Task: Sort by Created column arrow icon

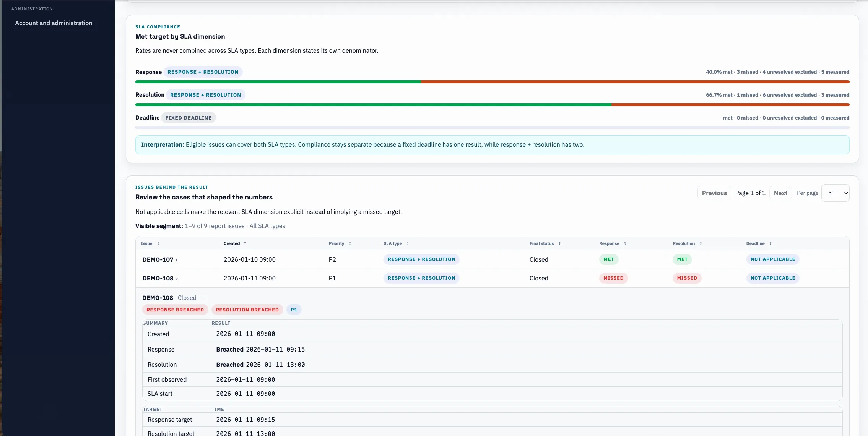Action: click(245, 243)
